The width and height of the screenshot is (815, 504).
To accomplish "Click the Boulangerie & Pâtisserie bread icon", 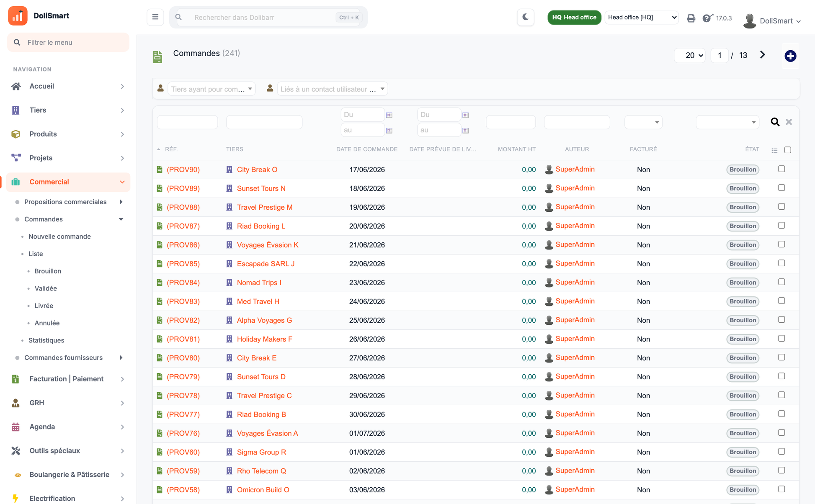I will click(x=18, y=475).
